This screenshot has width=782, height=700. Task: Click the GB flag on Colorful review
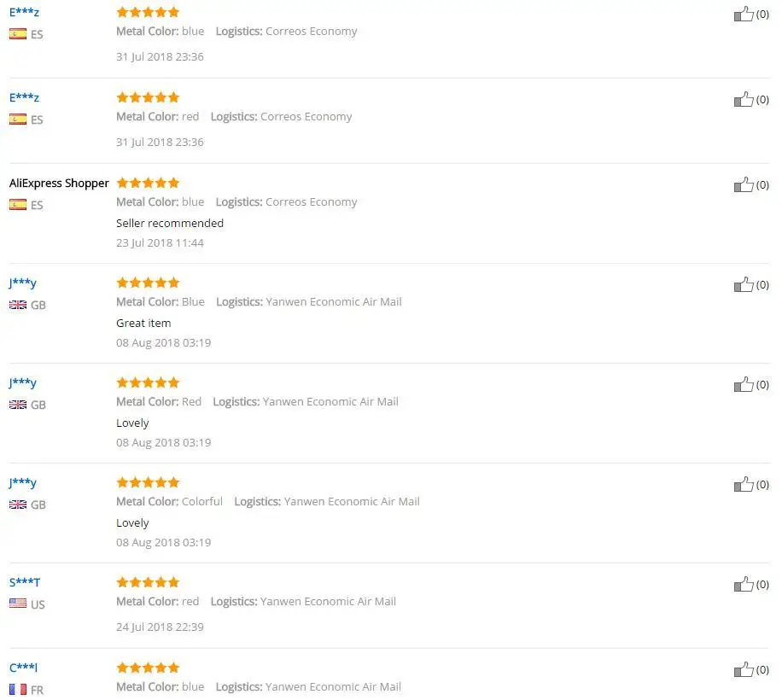pyautogui.click(x=18, y=504)
